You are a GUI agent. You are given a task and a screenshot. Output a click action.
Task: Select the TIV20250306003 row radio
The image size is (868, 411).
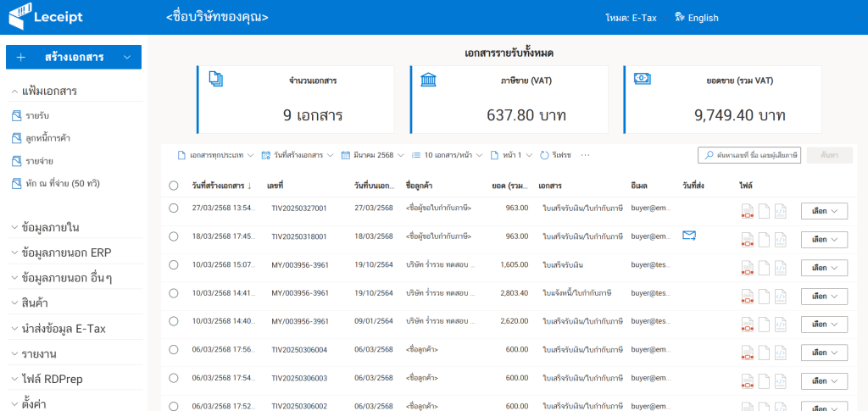tap(173, 377)
